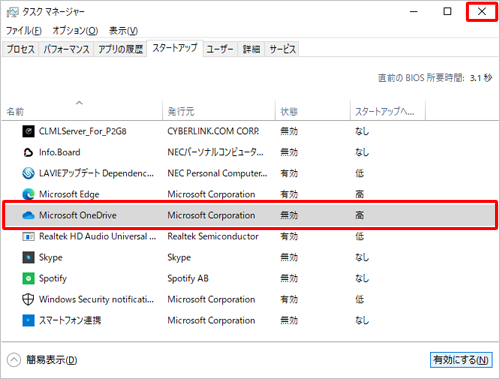Click the 簡易表示(D) link
The height and width of the screenshot is (379, 500).
[52, 360]
